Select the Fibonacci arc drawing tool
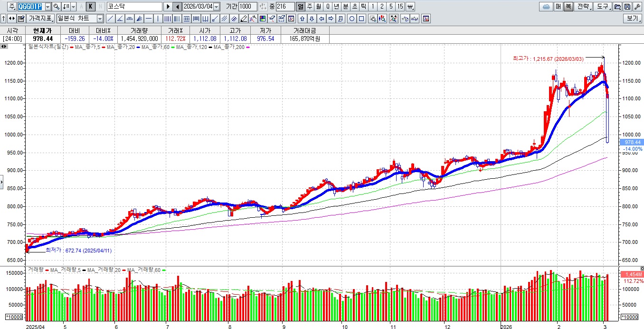644x329 pixels. tap(129, 19)
